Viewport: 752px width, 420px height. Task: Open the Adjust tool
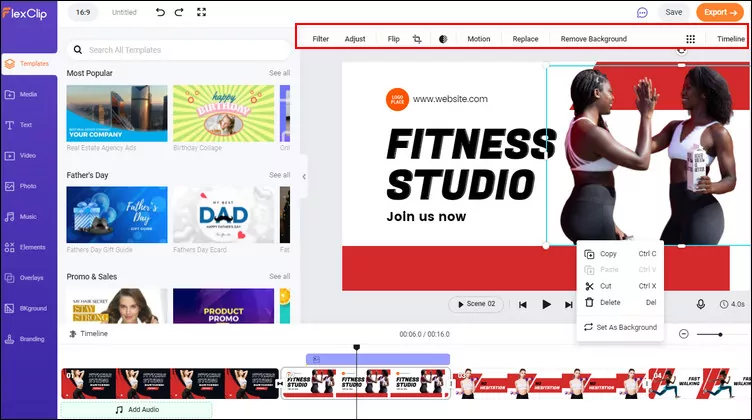[355, 39]
